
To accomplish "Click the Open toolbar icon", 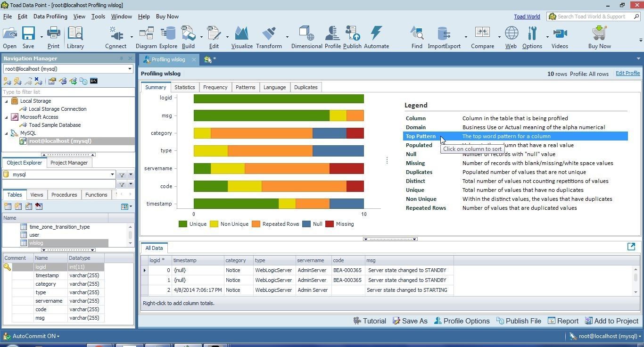I will tap(9, 33).
